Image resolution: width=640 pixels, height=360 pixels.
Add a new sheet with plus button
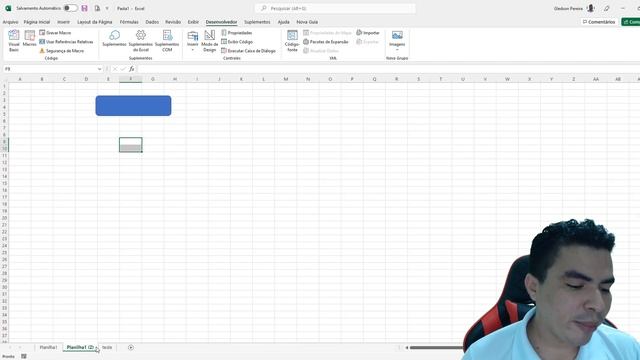(x=131, y=347)
